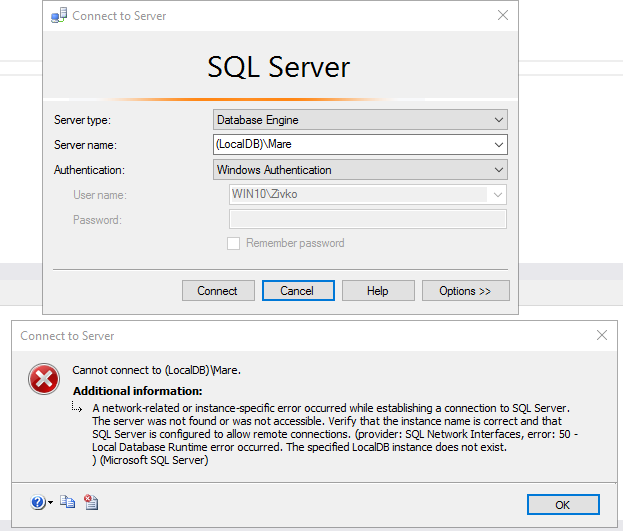The width and height of the screenshot is (623, 531).
Task: Click the copy message text icon
Action: click(67, 502)
